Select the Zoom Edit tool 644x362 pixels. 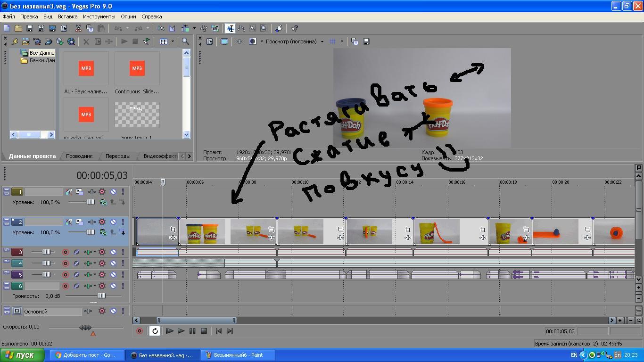264,28
